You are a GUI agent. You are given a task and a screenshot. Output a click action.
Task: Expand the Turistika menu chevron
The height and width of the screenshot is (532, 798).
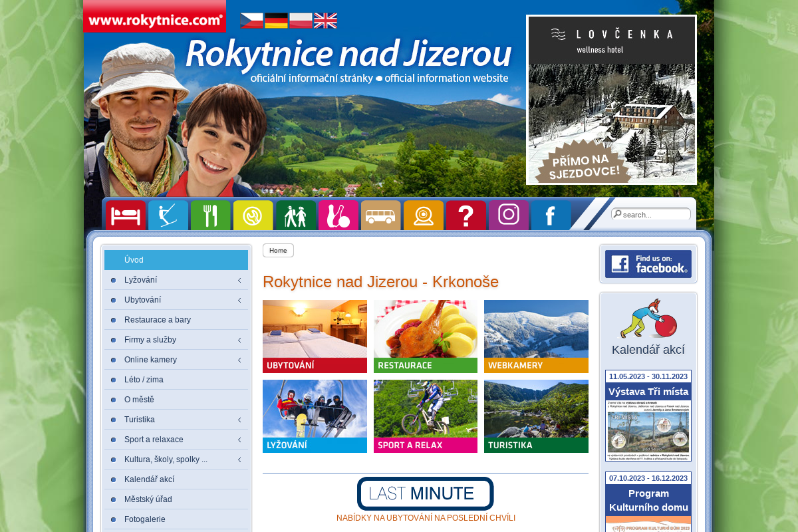[239, 420]
